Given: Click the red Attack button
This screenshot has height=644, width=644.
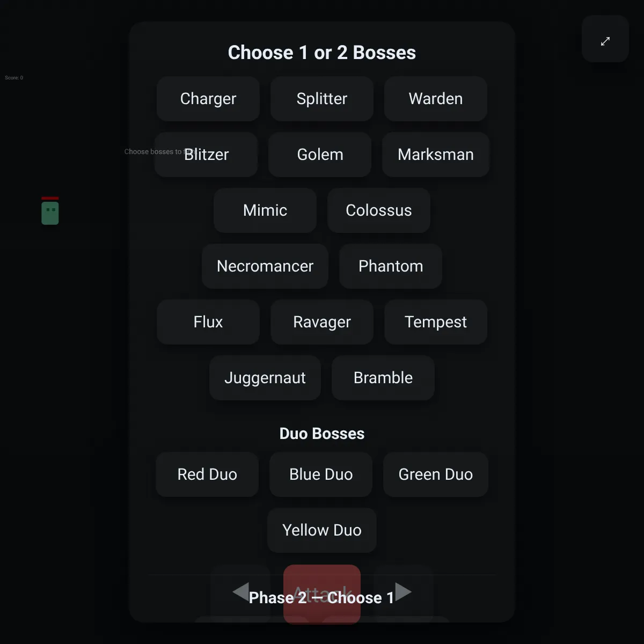Looking at the screenshot, I should pos(322,594).
